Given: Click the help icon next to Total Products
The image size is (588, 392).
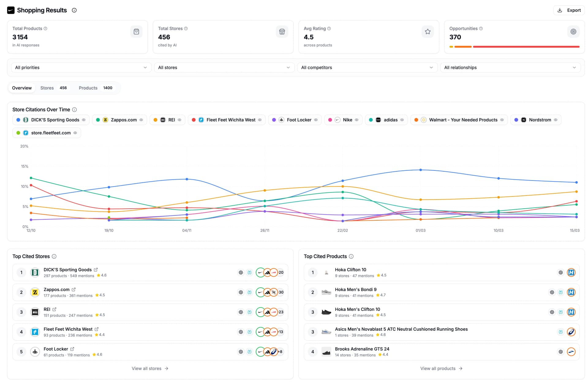Looking at the screenshot, I should 45,28.
